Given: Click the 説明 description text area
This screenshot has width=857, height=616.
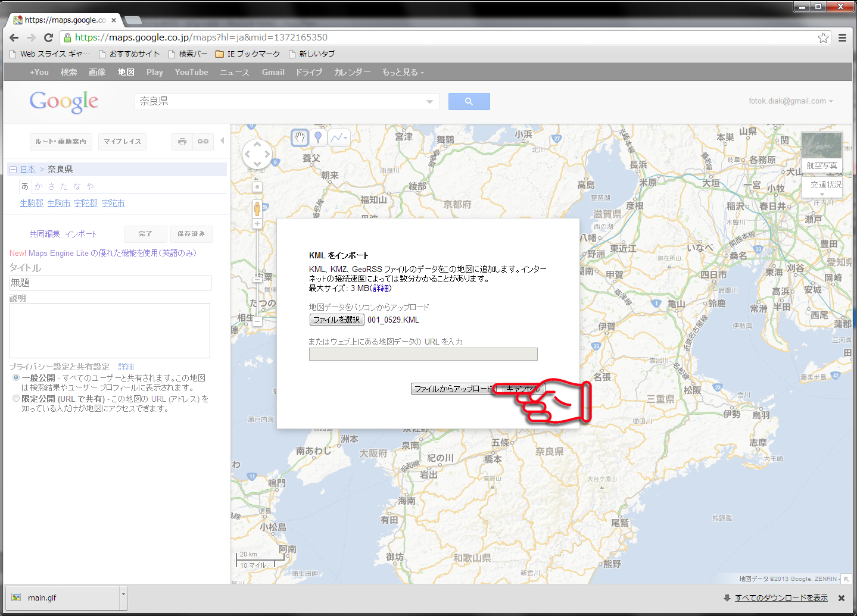Looking at the screenshot, I should (110, 330).
